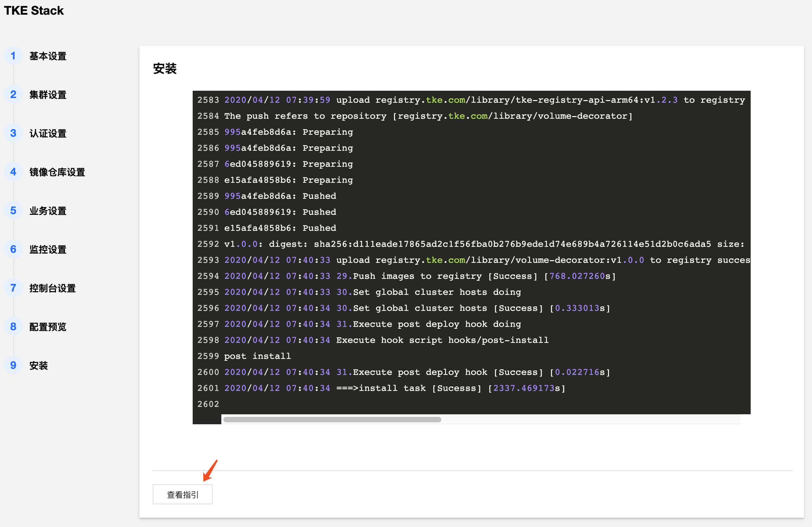Viewport: 812px width, 527px height.
Task: Click the horizontal log scrollbar thumb
Action: [332, 420]
